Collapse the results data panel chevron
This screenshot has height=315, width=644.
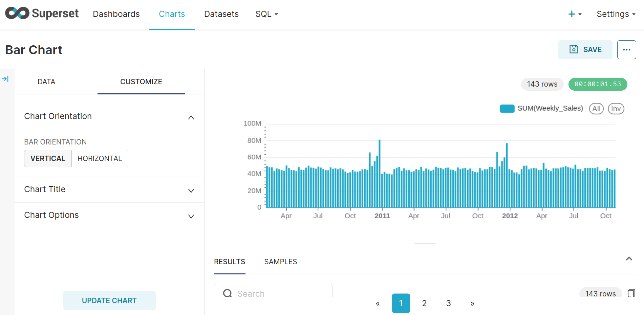pos(629,259)
